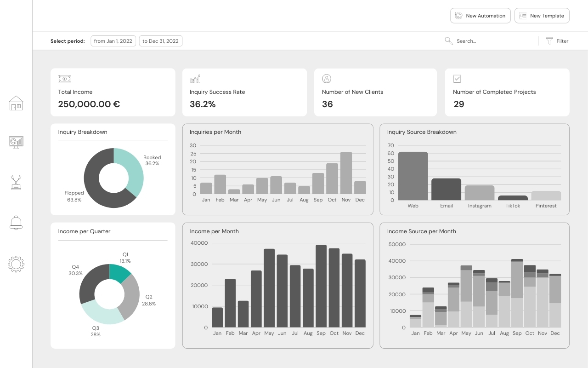This screenshot has width=588, height=368.
Task: Select the trophy icon in sidebar
Action: pos(16,182)
